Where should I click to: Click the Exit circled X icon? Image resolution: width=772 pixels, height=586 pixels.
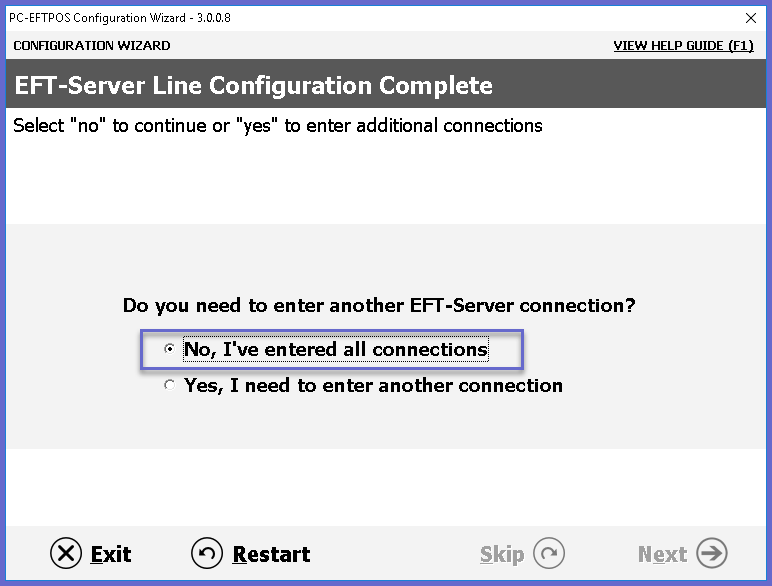65,553
